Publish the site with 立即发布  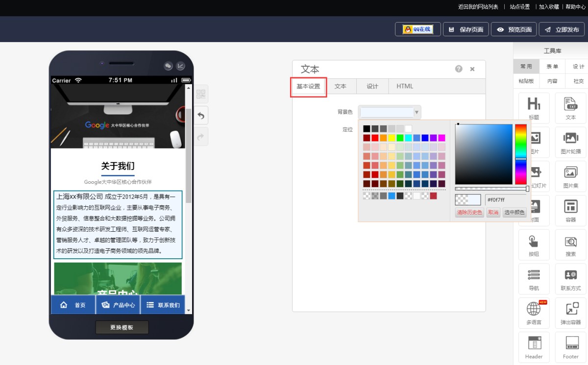tap(562, 29)
